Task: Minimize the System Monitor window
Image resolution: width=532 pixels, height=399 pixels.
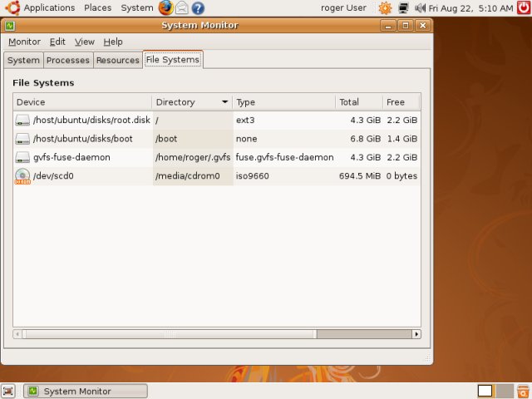Action: tap(388, 26)
